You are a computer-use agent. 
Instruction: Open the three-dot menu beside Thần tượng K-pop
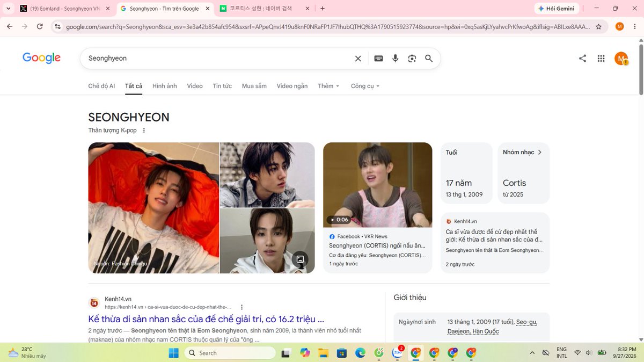point(144,131)
